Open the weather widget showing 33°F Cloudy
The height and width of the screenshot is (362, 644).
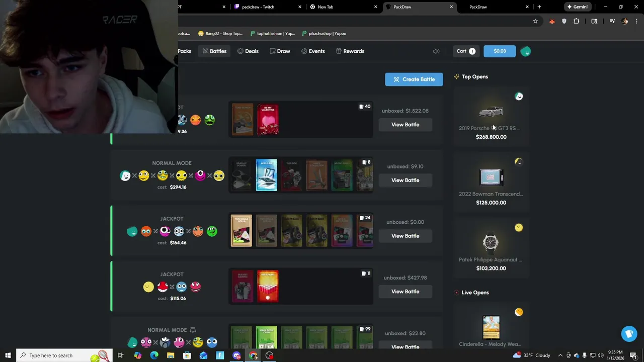pyautogui.click(x=532, y=355)
